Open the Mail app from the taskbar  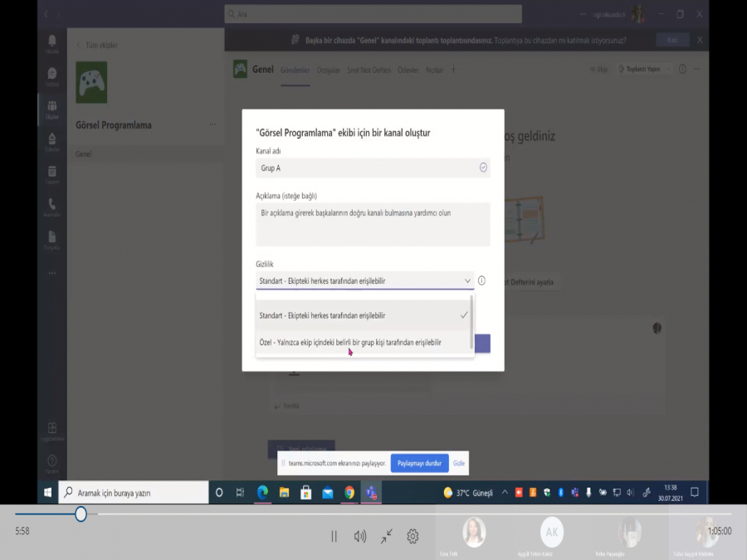click(x=328, y=492)
